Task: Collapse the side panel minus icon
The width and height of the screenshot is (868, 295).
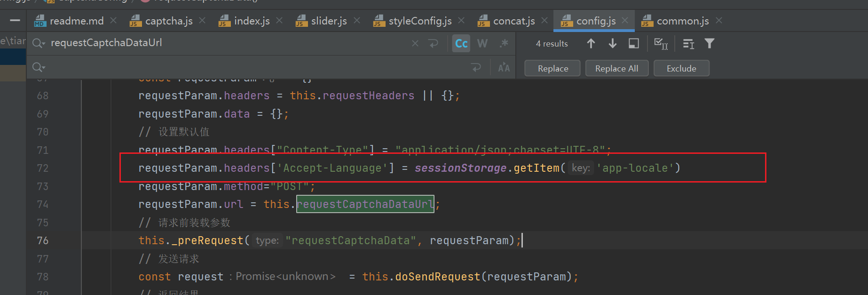Action: pyautogui.click(x=15, y=21)
